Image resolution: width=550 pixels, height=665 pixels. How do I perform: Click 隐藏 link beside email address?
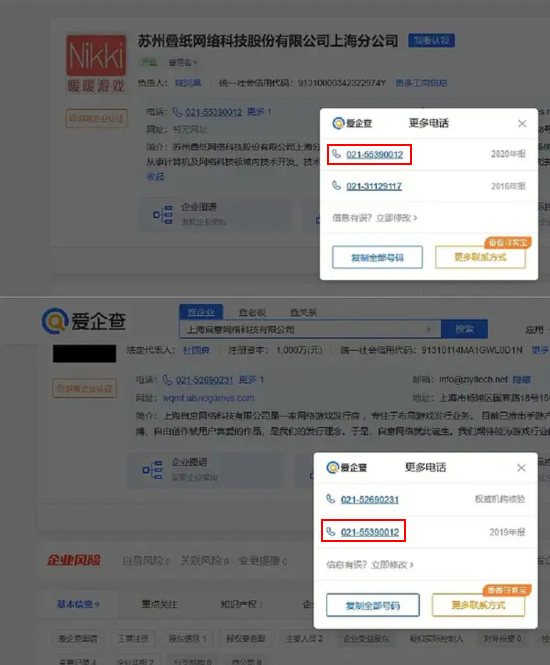pyautogui.click(x=522, y=380)
